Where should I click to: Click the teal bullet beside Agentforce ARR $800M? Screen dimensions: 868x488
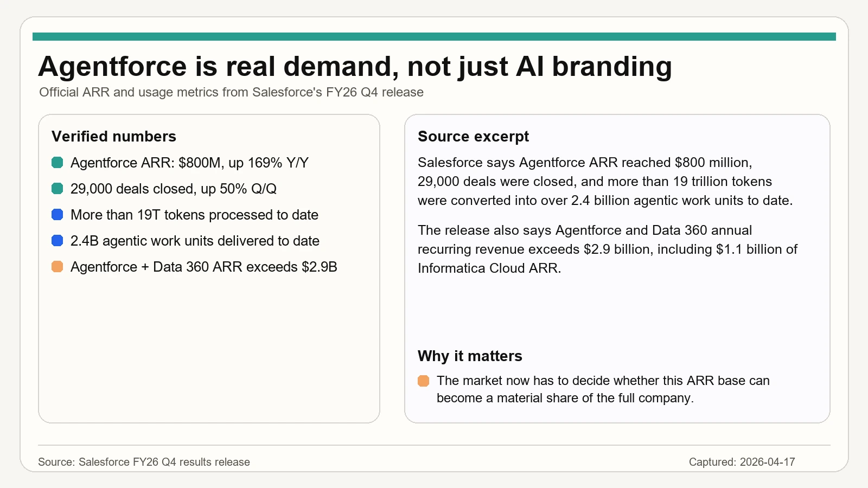(x=57, y=163)
